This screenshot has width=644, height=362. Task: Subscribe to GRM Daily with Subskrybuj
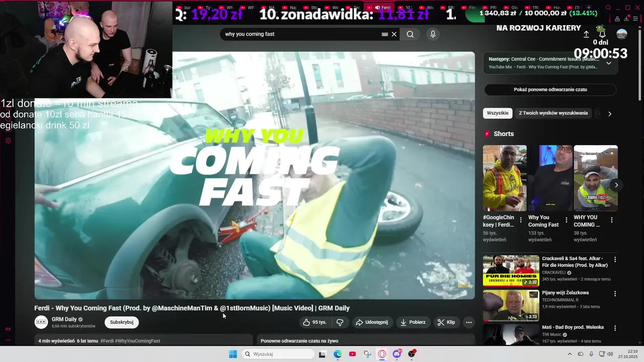(x=122, y=322)
